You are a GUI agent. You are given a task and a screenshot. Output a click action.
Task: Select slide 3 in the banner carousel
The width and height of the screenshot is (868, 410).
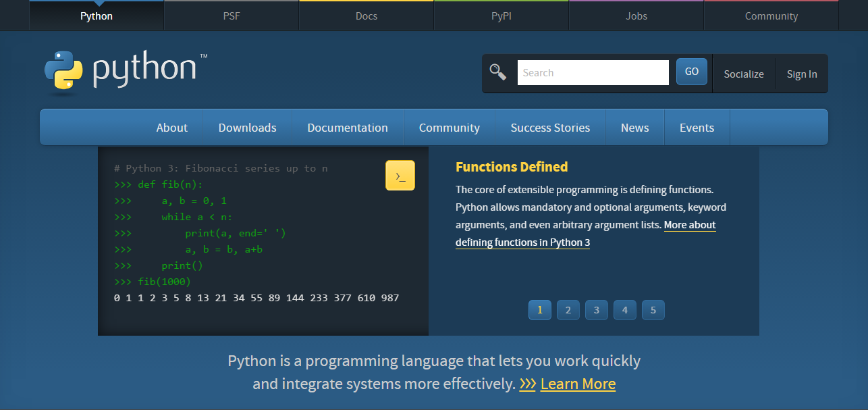point(596,309)
